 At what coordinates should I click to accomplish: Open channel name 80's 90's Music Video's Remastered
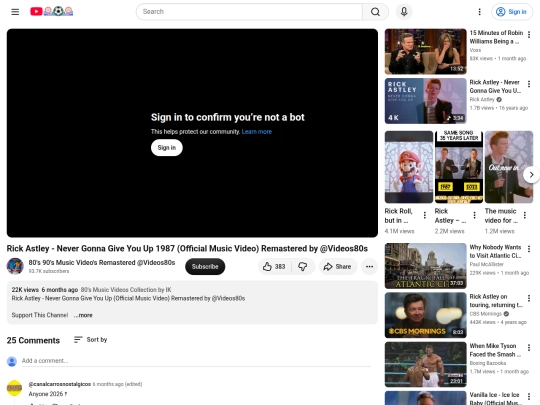point(102,262)
